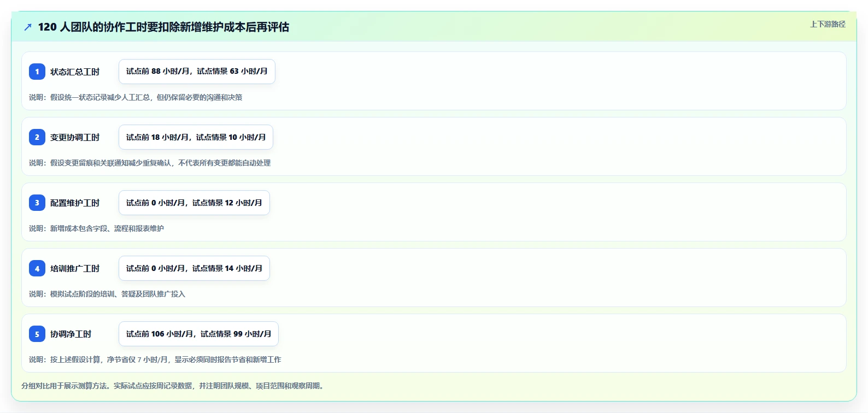This screenshot has width=868, height=413.
Task: Click the note about 统一状态记录减少人工汇总
Action: [x=136, y=97]
